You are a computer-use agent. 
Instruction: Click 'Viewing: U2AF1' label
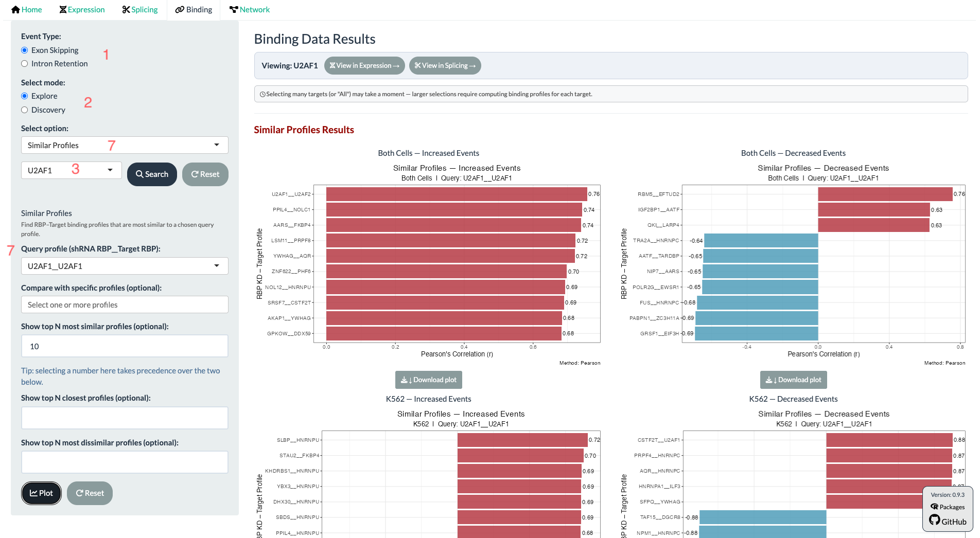(289, 65)
